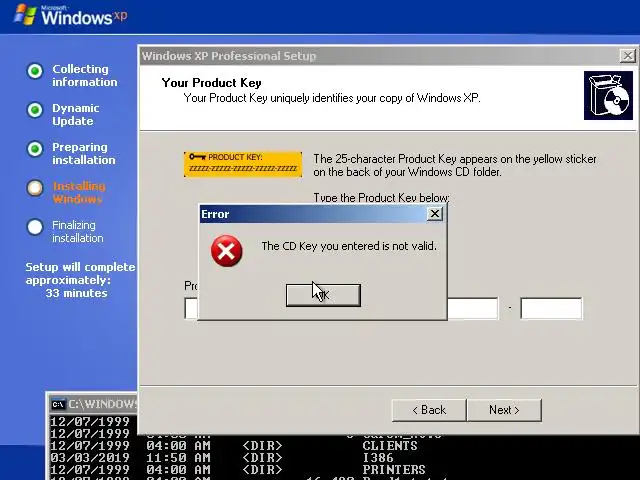Click 'Windows XP Professional Setup' title bar text
Viewport: 640px width, 480px height.
click(x=229, y=56)
